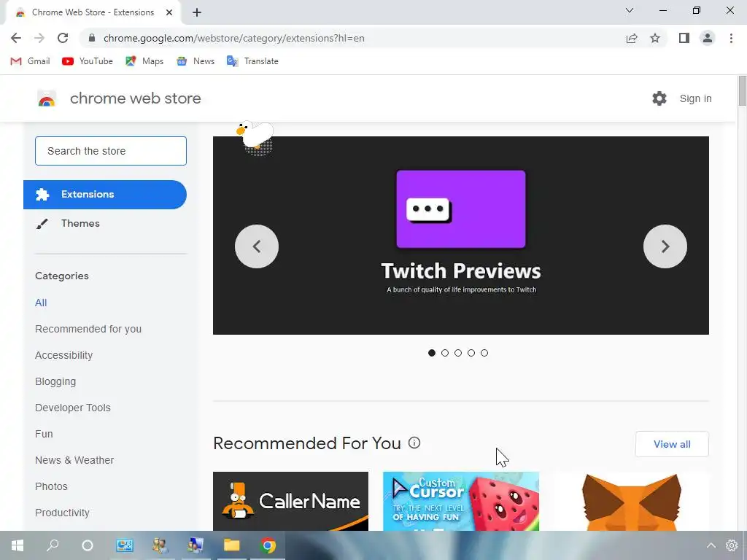Show hidden system tray icons
The width and height of the screenshot is (747, 560).
(x=711, y=545)
